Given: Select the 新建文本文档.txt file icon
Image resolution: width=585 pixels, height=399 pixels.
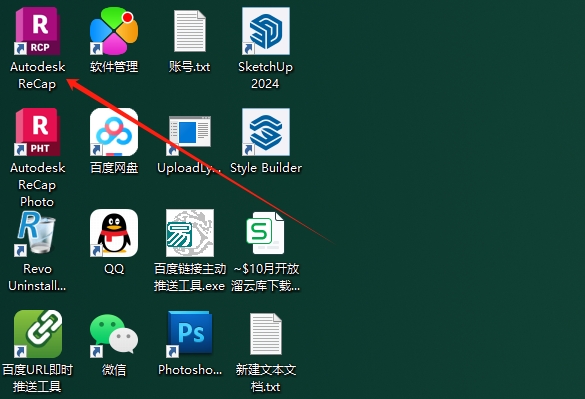Looking at the screenshot, I should pos(266,334).
